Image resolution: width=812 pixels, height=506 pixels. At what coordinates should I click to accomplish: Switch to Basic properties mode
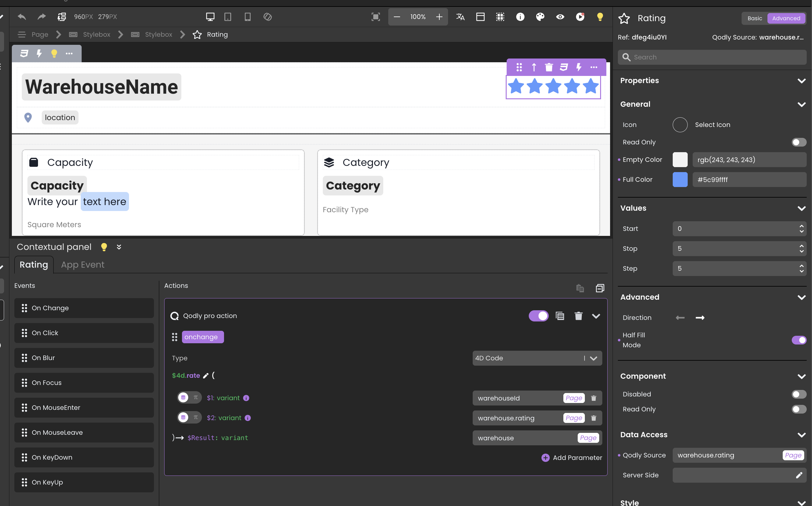754,18
